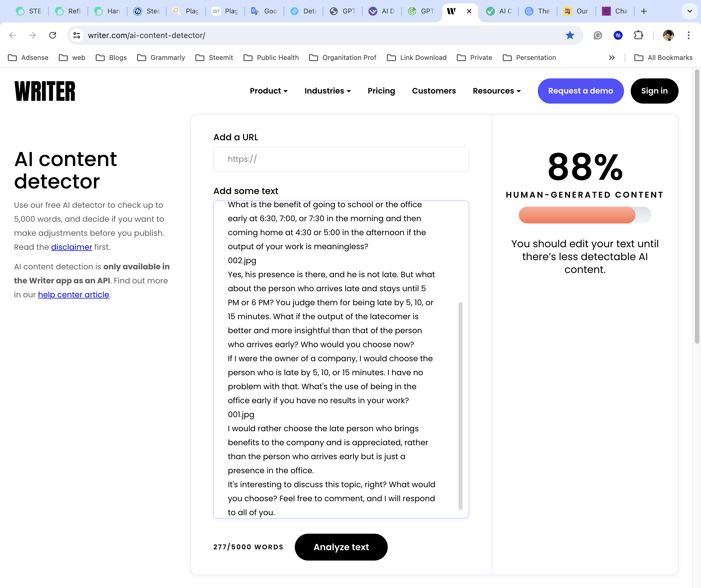Click the page vertical scrollbar
The image size is (701, 588).
pos(697,206)
